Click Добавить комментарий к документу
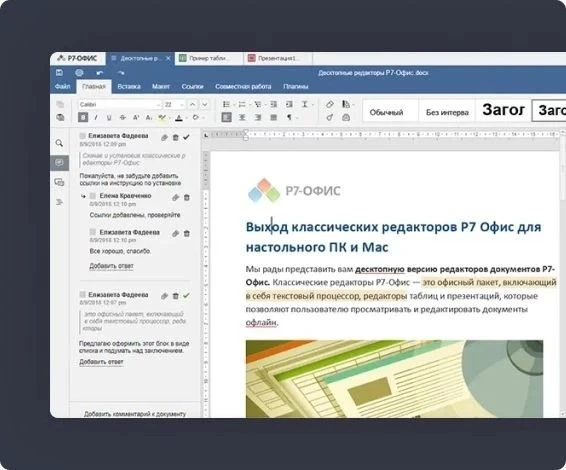Viewport: 566px width, 470px height. (x=135, y=414)
